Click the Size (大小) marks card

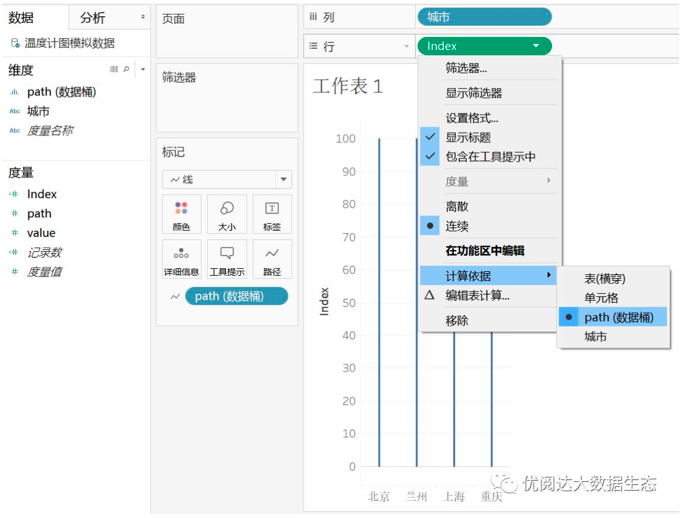pyautogui.click(x=227, y=214)
